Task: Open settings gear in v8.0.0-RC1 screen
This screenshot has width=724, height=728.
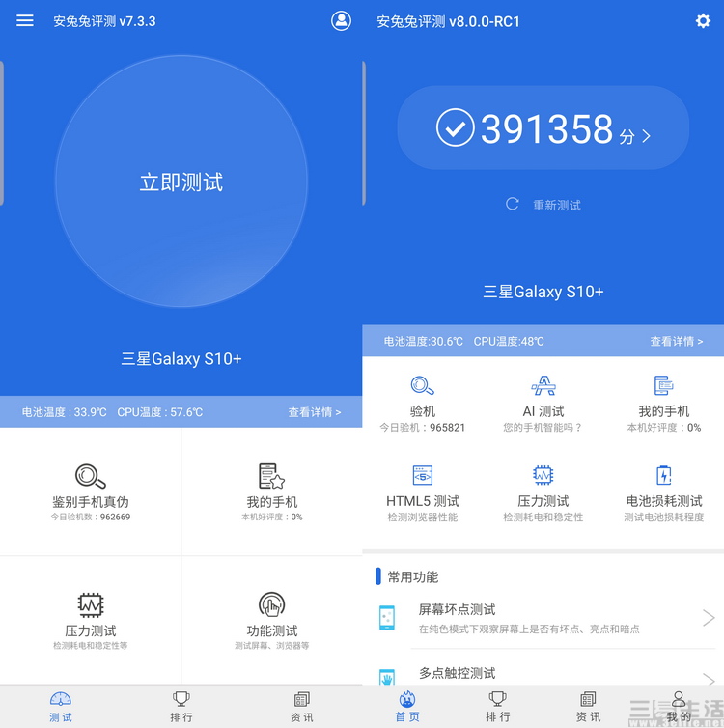Action: (x=703, y=21)
